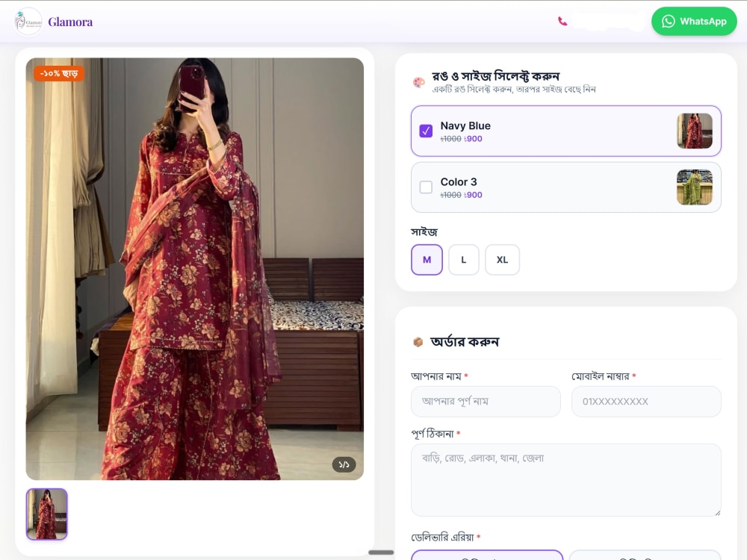Choose size L
The height and width of the screenshot is (560, 747).
pyautogui.click(x=464, y=260)
